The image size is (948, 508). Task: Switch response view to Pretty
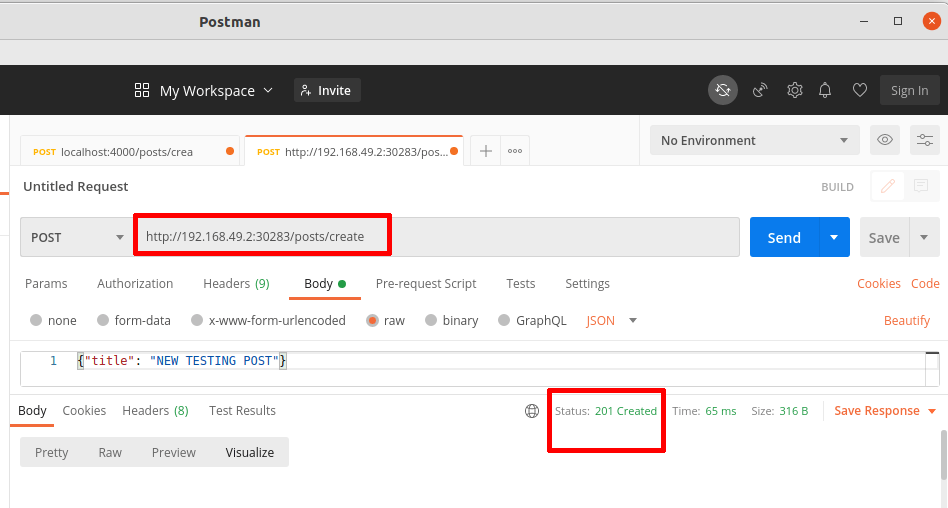click(x=51, y=452)
